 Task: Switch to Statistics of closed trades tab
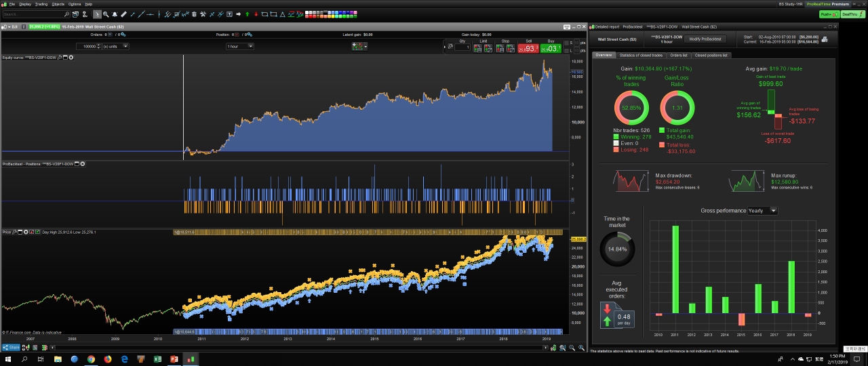click(642, 55)
